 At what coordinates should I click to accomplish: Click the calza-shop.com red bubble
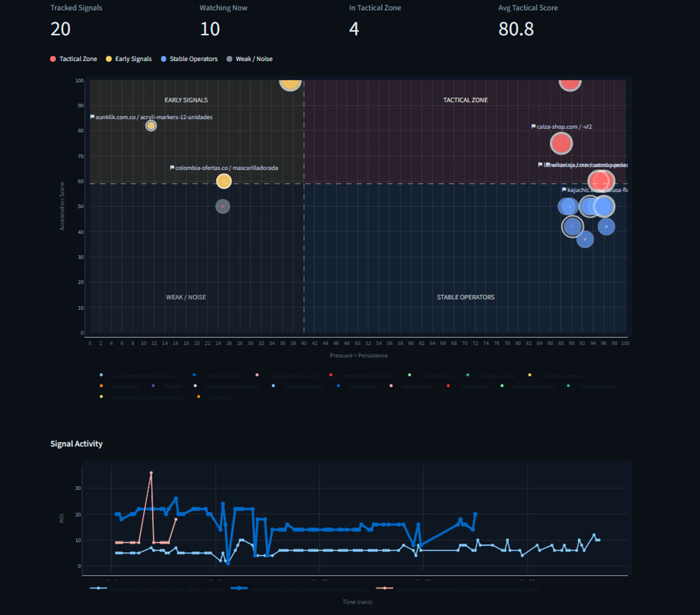(561, 143)
